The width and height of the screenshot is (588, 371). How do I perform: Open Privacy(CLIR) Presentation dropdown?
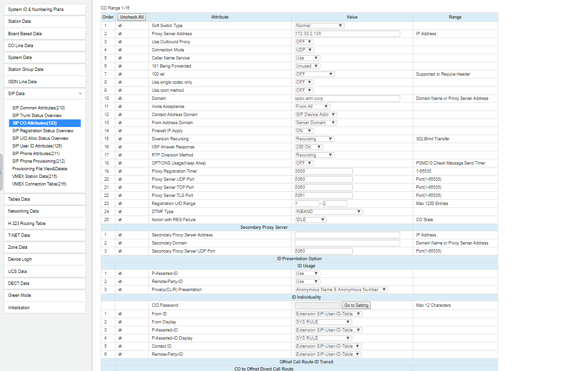341,290
